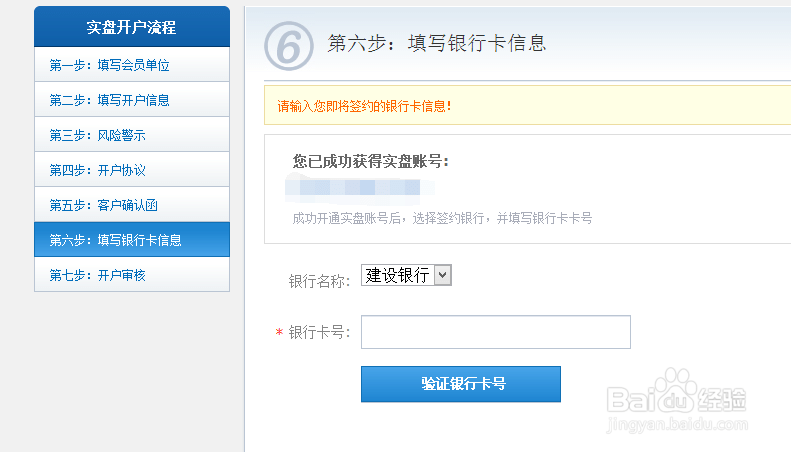Focus the 银行卡号 input field
This screenshot has height=452, width=791.
[x=495, y=332]
